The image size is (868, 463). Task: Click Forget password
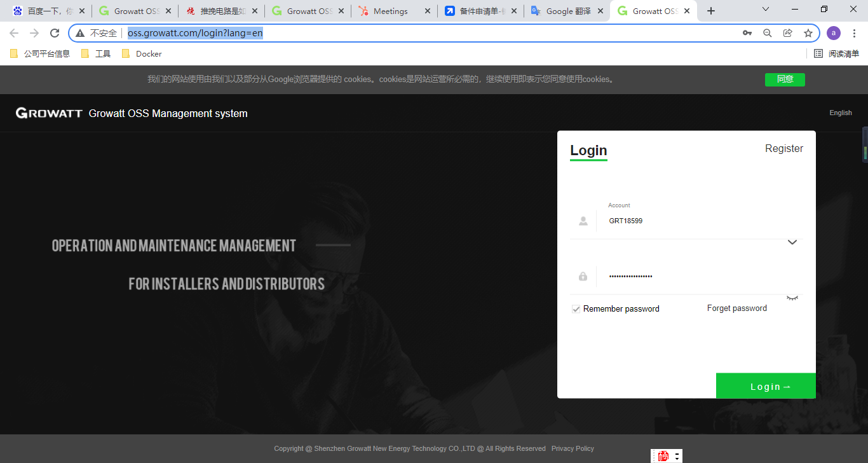736,308
